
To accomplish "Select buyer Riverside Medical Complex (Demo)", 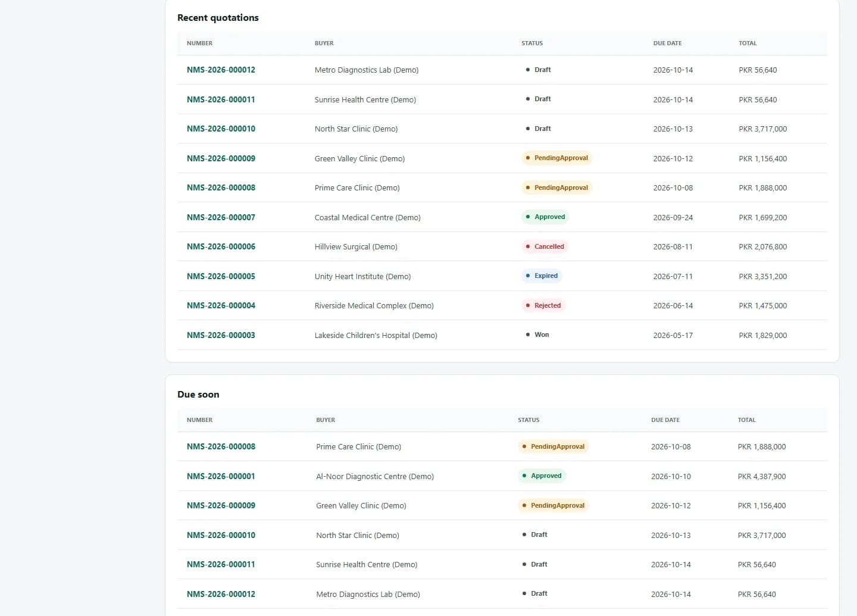I will (x=374, y=305).
